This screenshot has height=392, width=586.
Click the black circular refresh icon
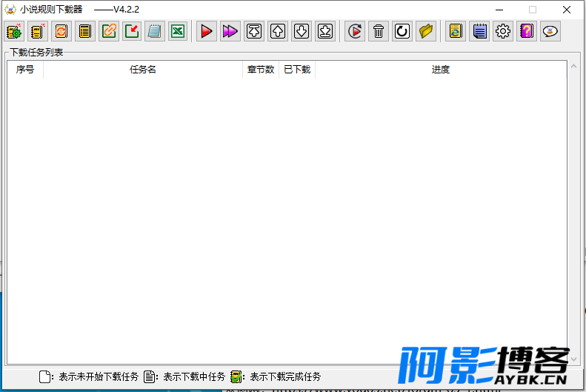click(x=402, y=31)
